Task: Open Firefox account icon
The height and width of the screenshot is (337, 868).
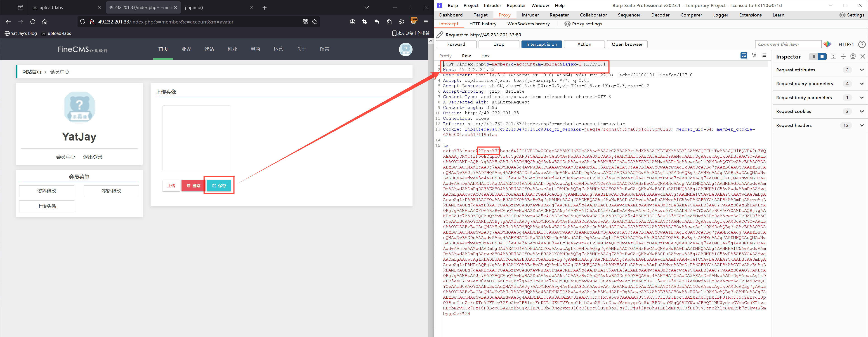Action: pos(352,22)
